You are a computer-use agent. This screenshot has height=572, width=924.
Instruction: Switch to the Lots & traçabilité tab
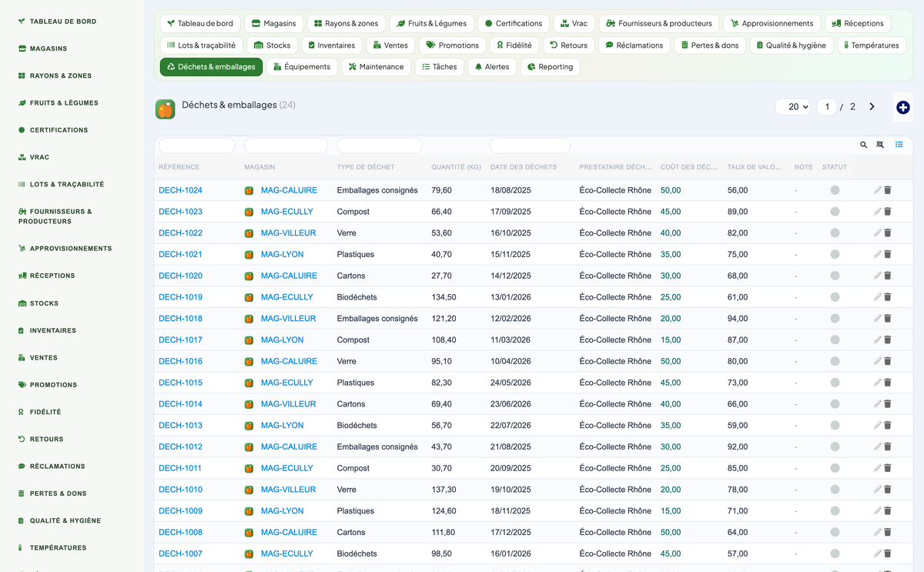coord(202,45)
